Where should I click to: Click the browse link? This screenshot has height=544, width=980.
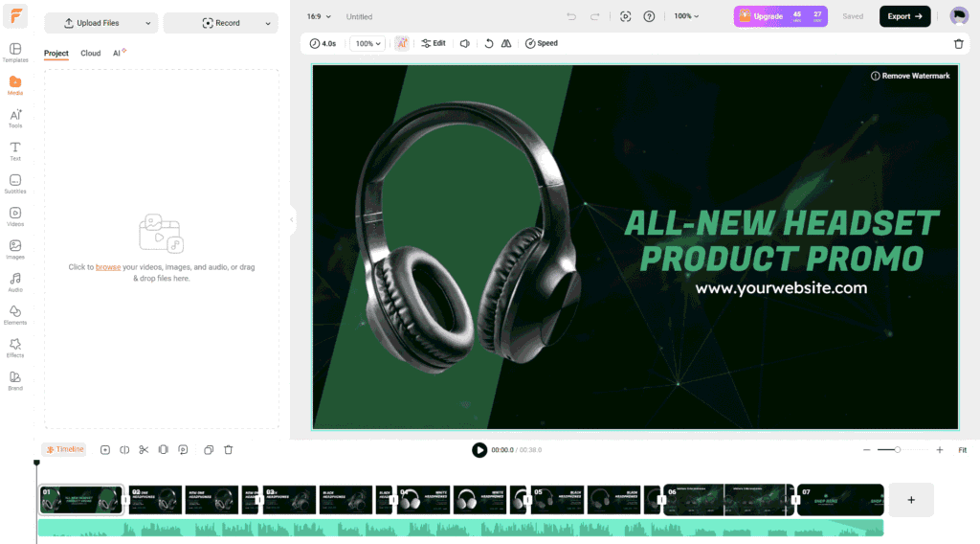tap(108, 267)
